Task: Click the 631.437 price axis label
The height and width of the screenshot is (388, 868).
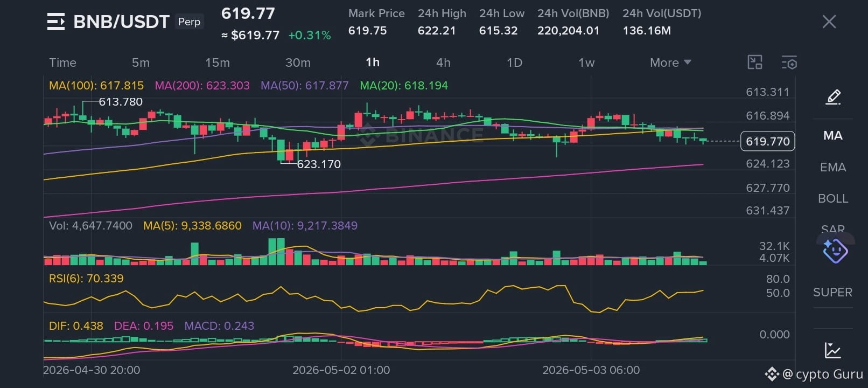Action: click(768, 211)
